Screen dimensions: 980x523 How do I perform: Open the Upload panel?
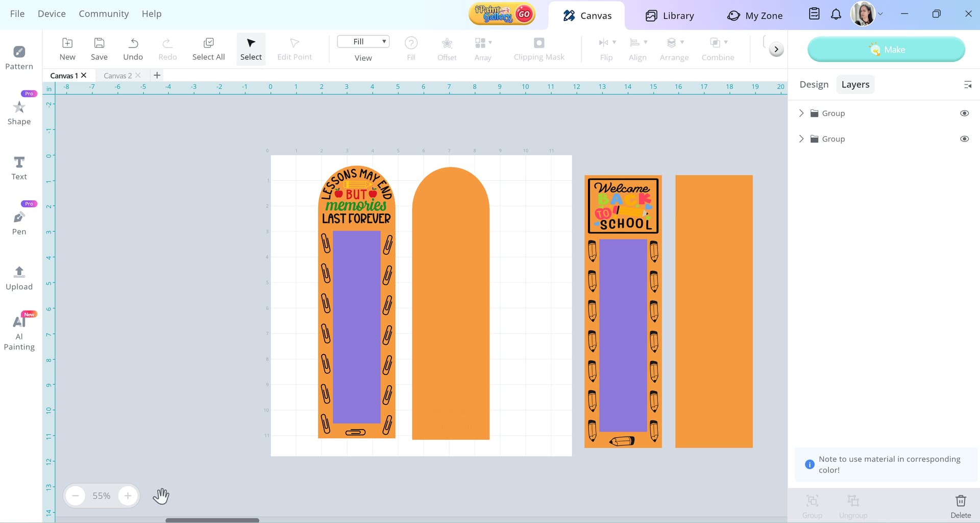[x=19, y=278]
